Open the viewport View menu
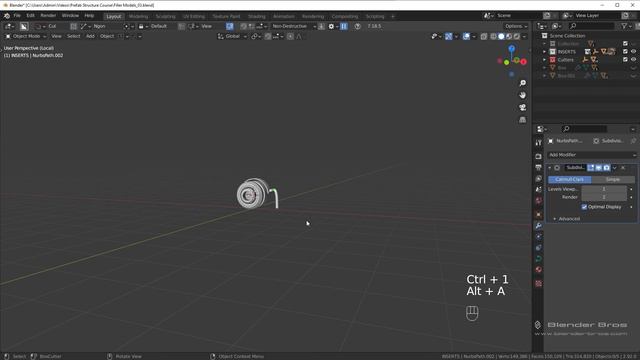 (56, 36)
